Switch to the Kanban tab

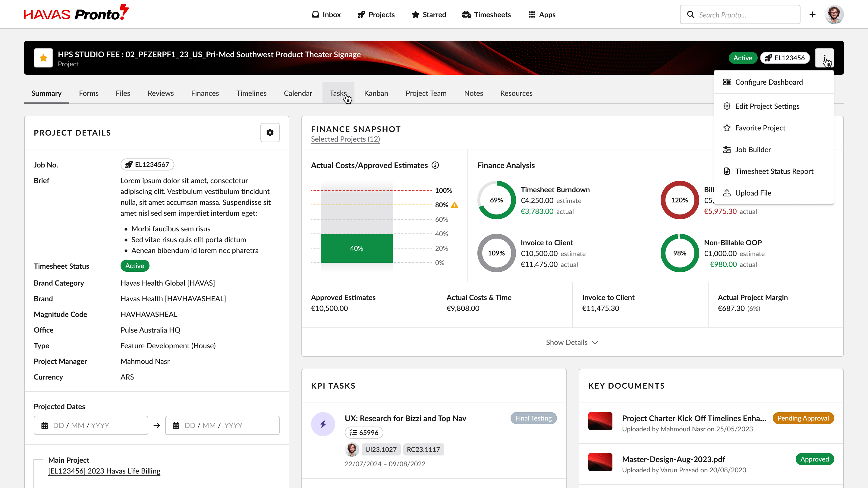point(376,93)
